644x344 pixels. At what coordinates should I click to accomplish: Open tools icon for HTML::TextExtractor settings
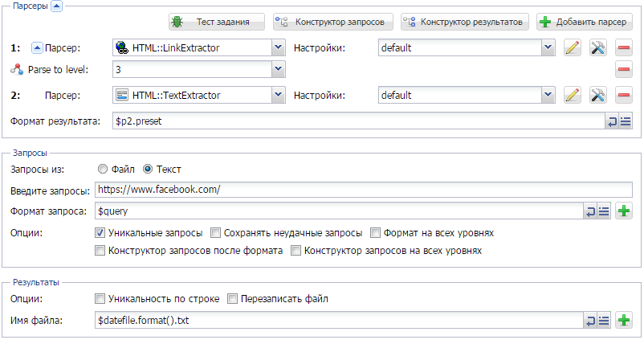[598, 96]
